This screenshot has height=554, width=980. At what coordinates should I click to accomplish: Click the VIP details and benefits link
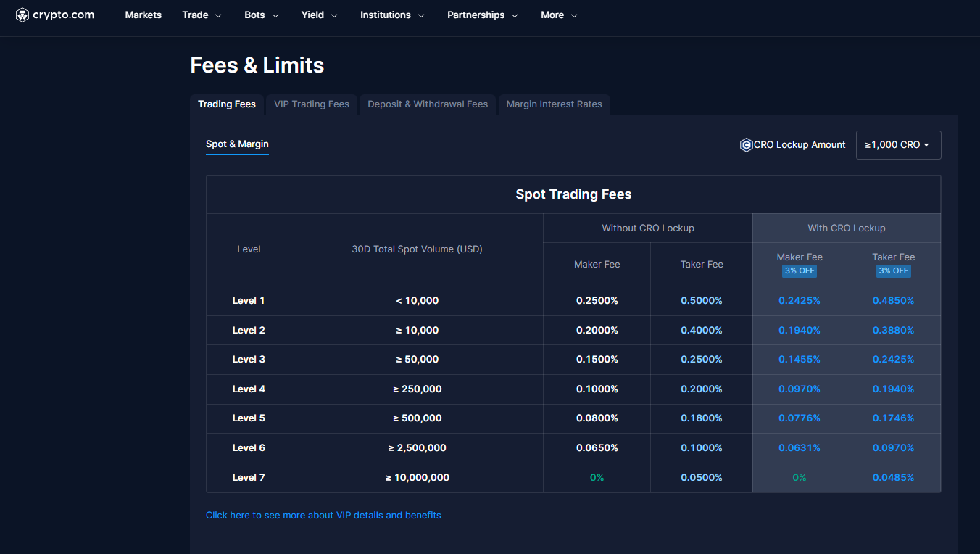pos(323,515)
